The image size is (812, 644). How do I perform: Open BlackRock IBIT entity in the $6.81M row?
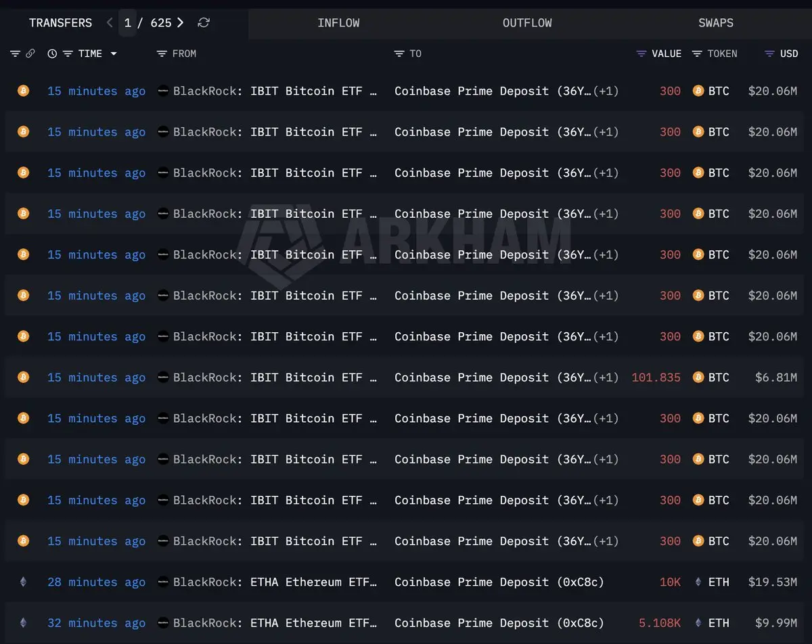275,377
